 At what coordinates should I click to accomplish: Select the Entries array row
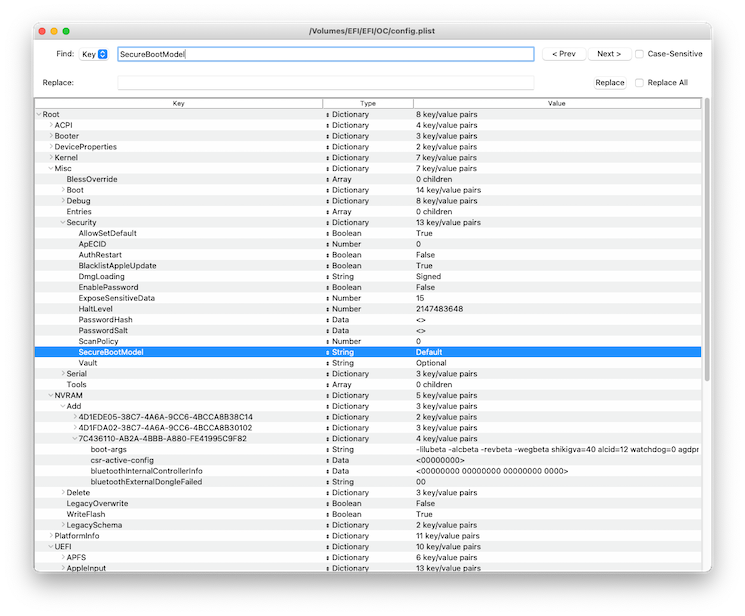tap(368, 212)
